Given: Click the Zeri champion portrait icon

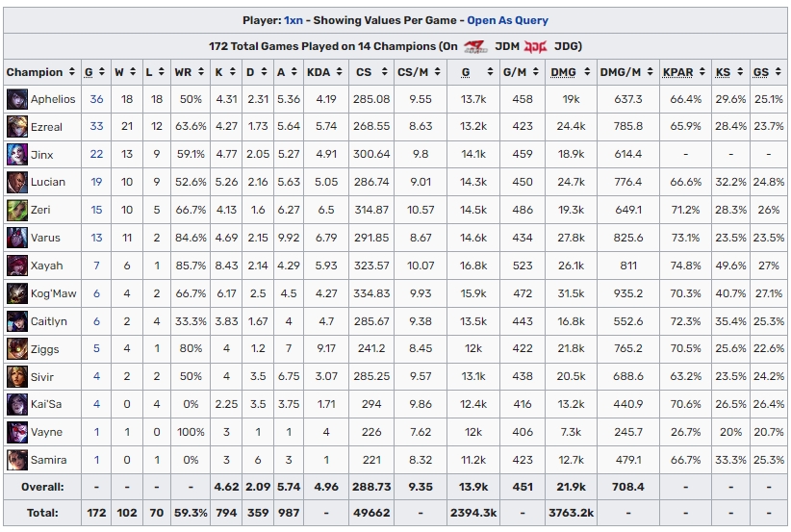Looking at the screenshot, I should coord(17,210).
